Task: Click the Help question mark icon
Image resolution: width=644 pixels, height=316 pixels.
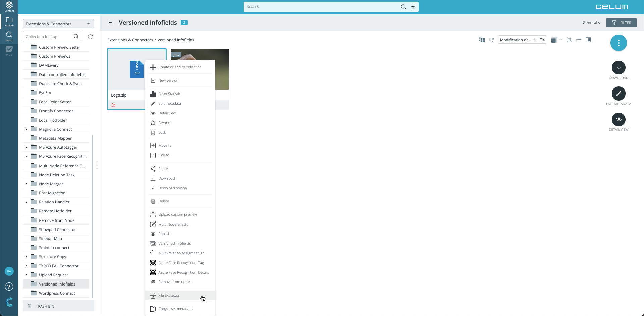Action: (9, 287)
